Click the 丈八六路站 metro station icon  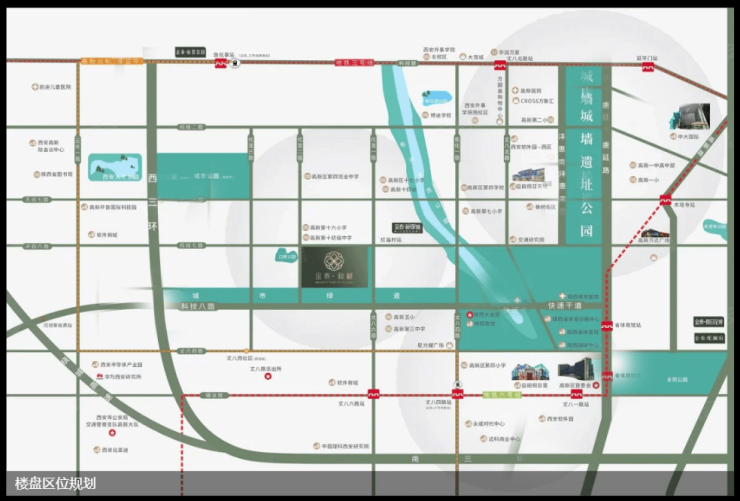[x=373, y=393]
